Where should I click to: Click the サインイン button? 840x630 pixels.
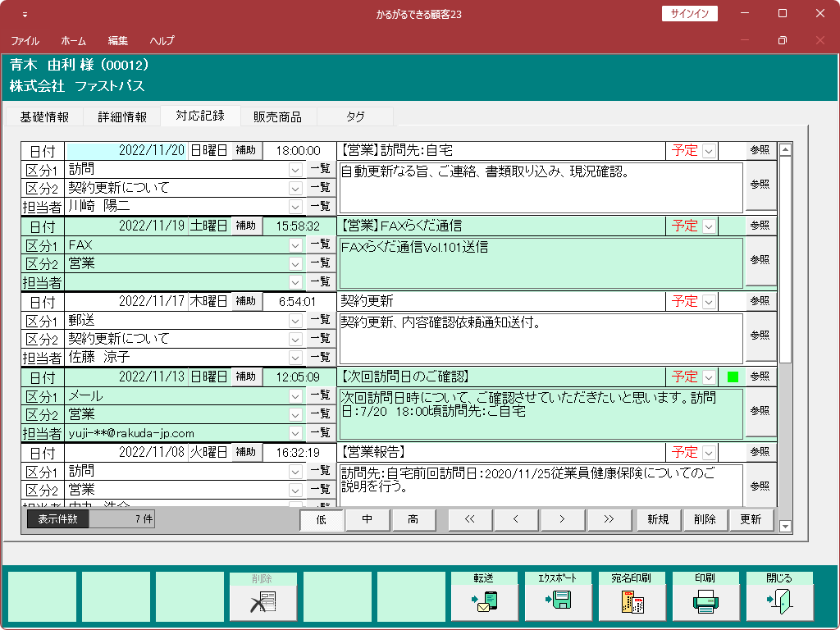point(689,14)
